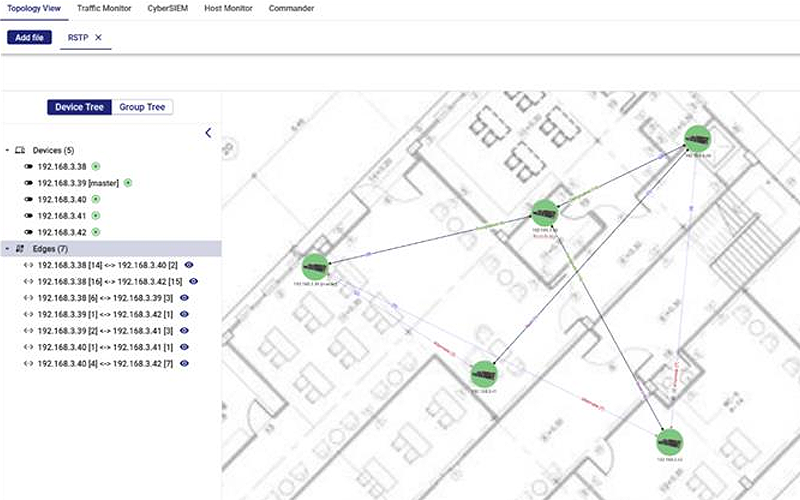Image resolution: width=800 pixels, height=500 pixels.
Task: Select the 192.168.3.42 switch node on the map
Action: [x=669, y=442]
